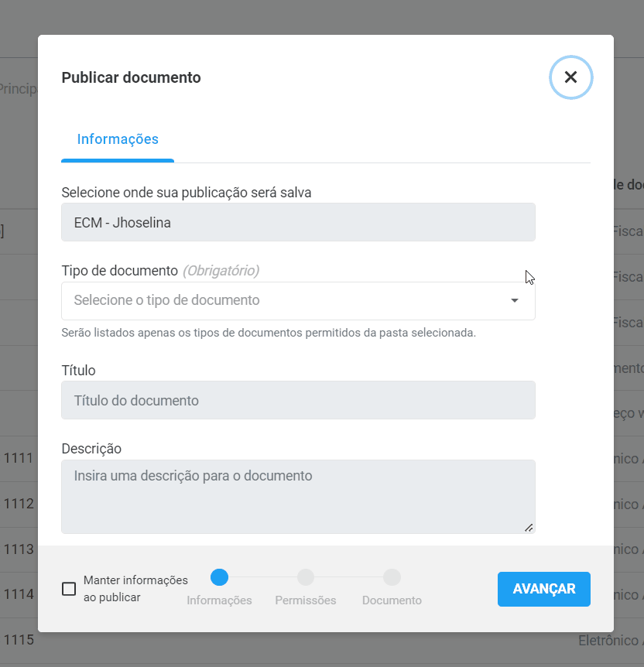Click the Informações step circle
Image resolution: width=644 pixels, height=667 pixels.
click(219, 577)
